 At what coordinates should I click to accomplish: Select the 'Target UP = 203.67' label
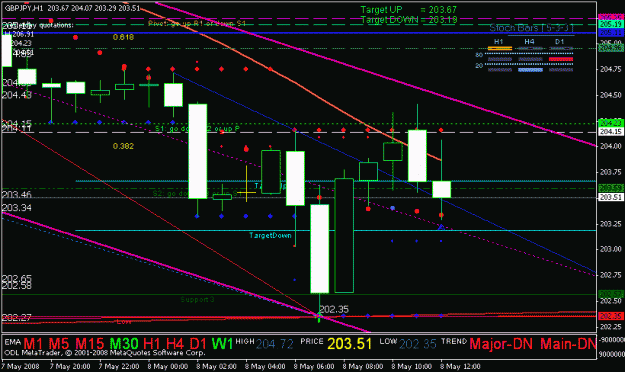click(409, 10)
